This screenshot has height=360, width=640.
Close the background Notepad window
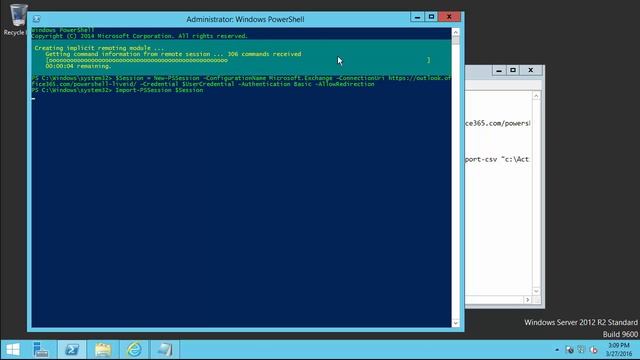pyautogui.click(x=531, y=70)
